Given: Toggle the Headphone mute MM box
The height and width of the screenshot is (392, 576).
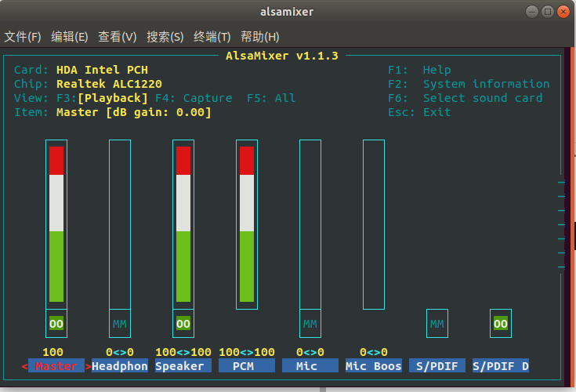Looking at the screenshot, I should tap(120, 324).
